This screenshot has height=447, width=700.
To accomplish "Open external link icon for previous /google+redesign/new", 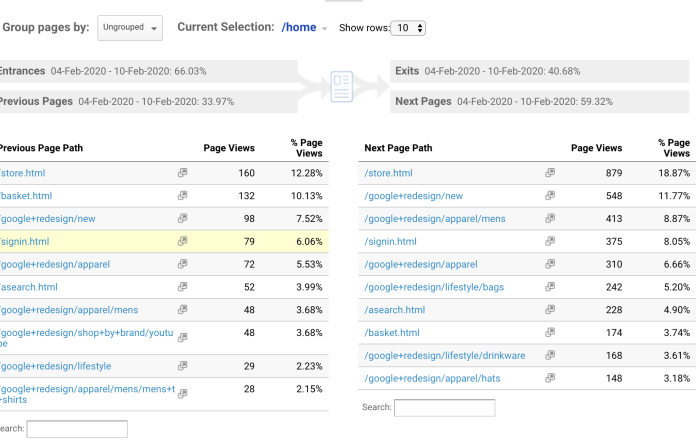I will [182, 218].
